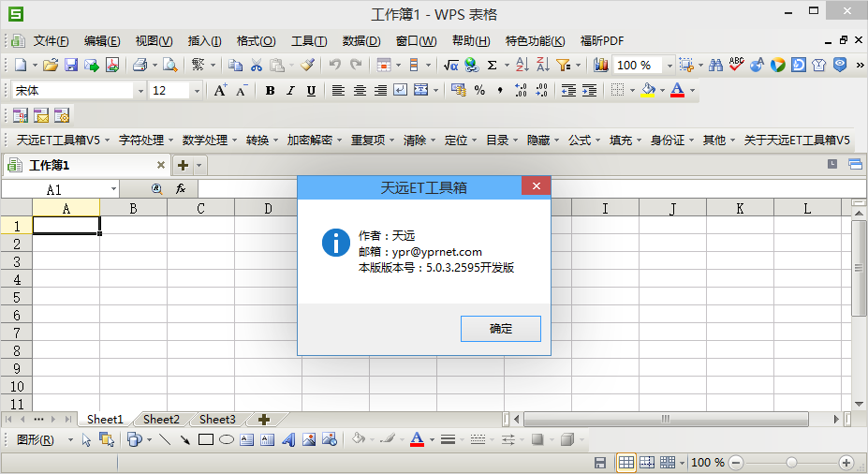Viewport: 868px width, 474px height.
Task: Switch to Normal view in status bar
Action: [x=626, y=463]
